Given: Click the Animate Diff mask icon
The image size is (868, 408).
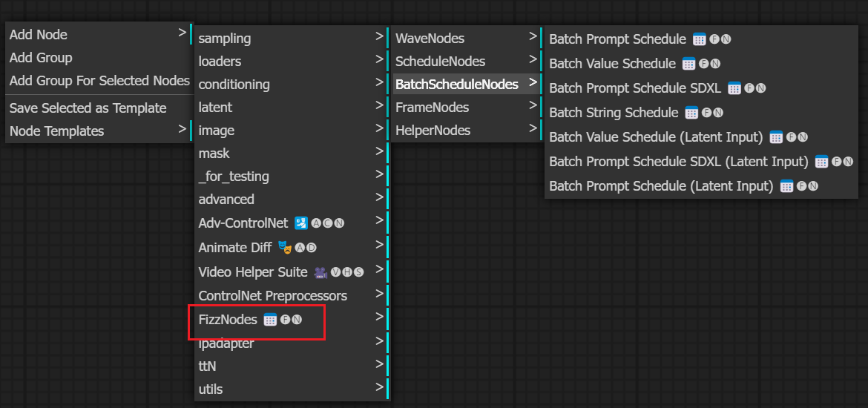Looking at the screenshot, I should tap(284, 247).
